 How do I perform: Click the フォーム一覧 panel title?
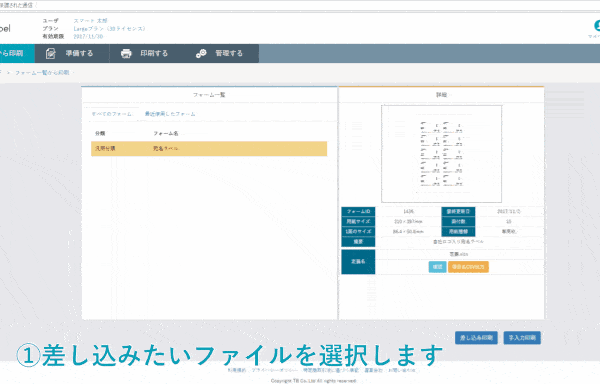[x=209, y=94]
